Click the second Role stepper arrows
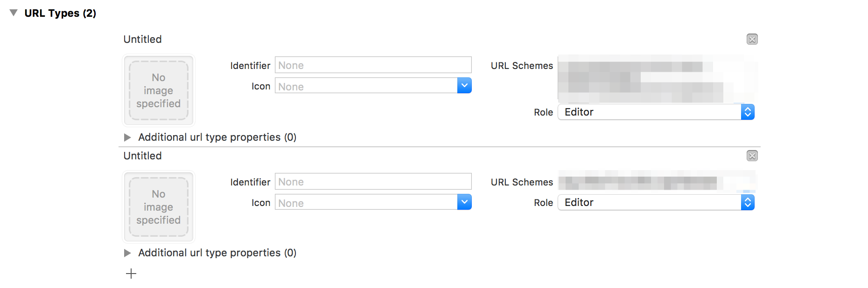This screenshot has height=288, width=868. (x=748, y=202)
